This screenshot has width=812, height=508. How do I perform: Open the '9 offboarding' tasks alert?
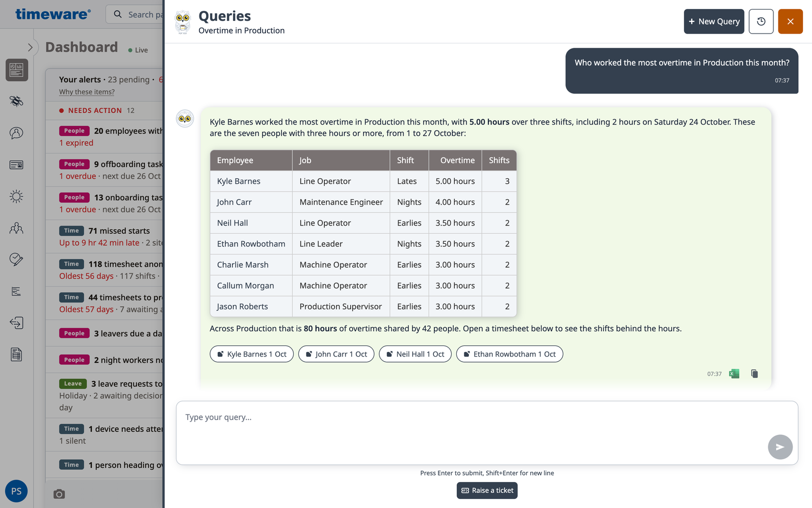coord(105,170)
